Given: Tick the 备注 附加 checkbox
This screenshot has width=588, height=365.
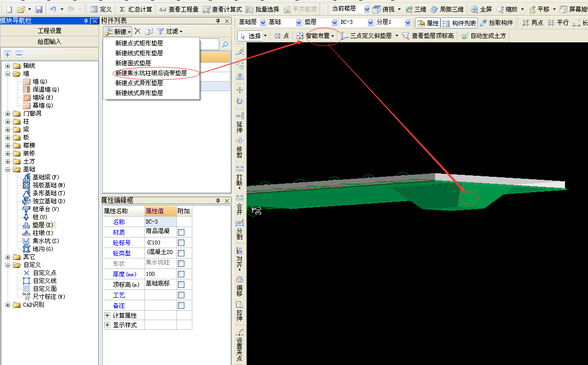Looking at the screenshot, I should click(x=181, y=306).
